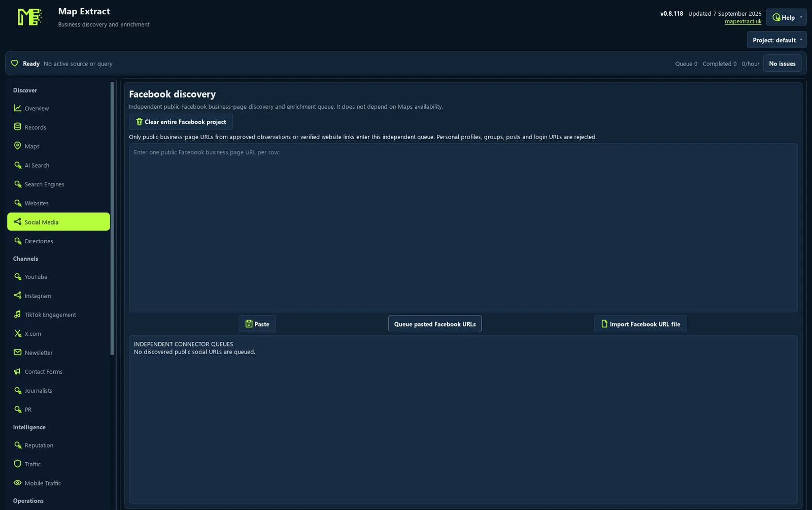The width and height of the screenshot is (812, 510).
Task: Click the Mobile Traffic eye icon
Action: point(18,483)
